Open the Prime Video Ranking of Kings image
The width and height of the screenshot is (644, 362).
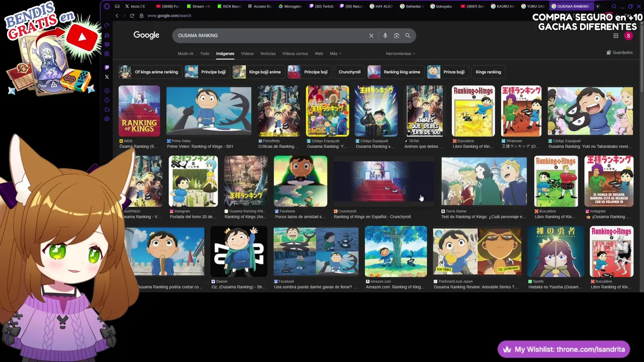[209, 111]
